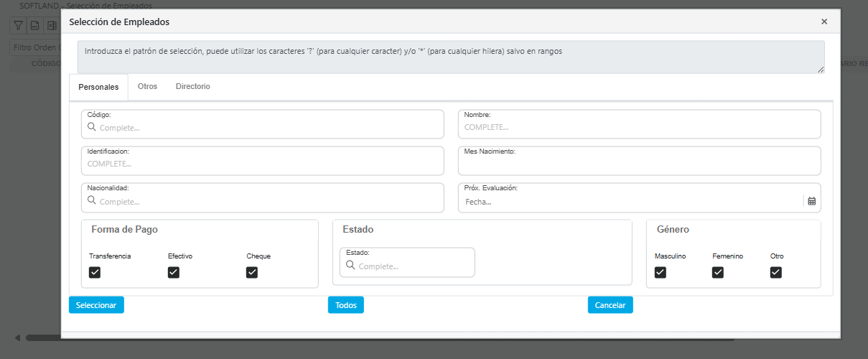This screenshot has height=359, width=868.
Task: Uncheck the Transferencia payment checkbox
Action: tap(95, 272)
